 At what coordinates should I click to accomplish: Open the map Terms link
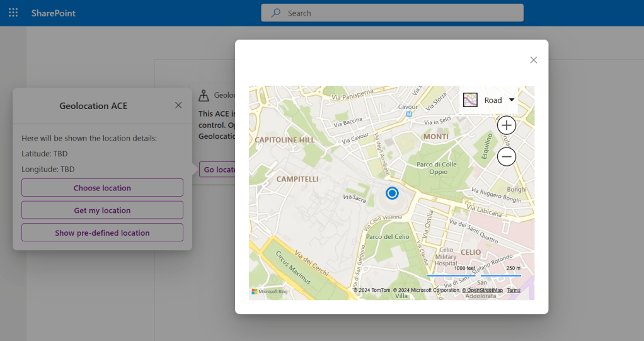pos(514,291)
